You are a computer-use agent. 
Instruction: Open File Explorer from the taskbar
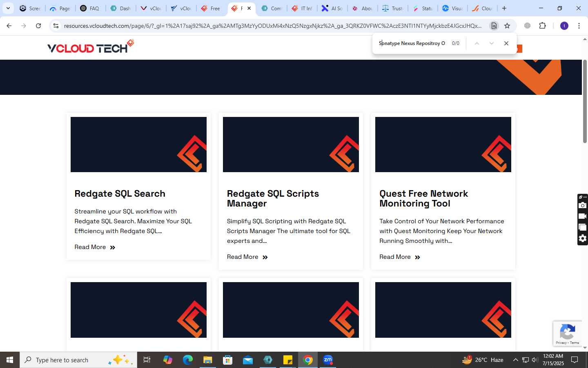click(x=207, y=360)
